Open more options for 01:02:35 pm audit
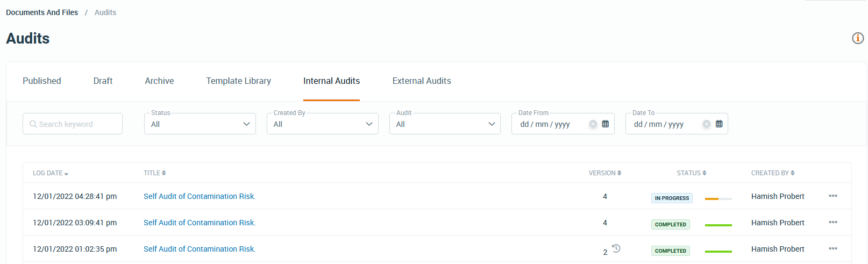This screenshot has height=264, width=868. [833, 249]
